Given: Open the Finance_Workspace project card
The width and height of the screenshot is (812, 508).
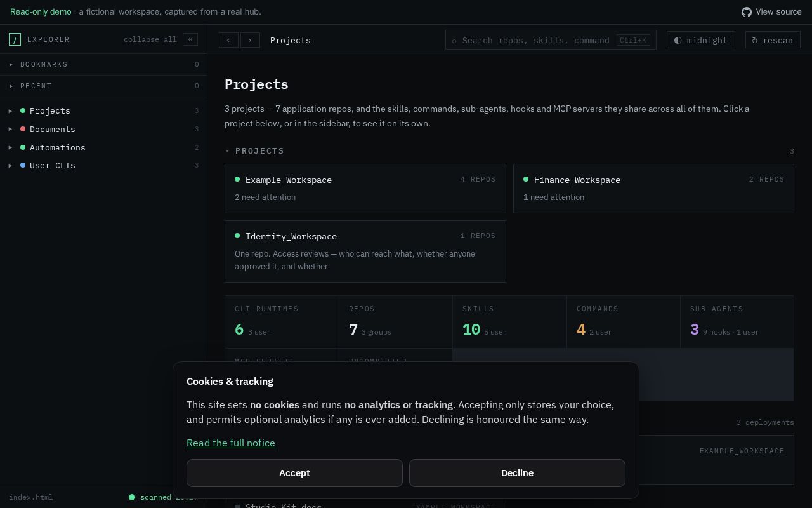Looking at the screenshot, I should click(x=653, y=189).
